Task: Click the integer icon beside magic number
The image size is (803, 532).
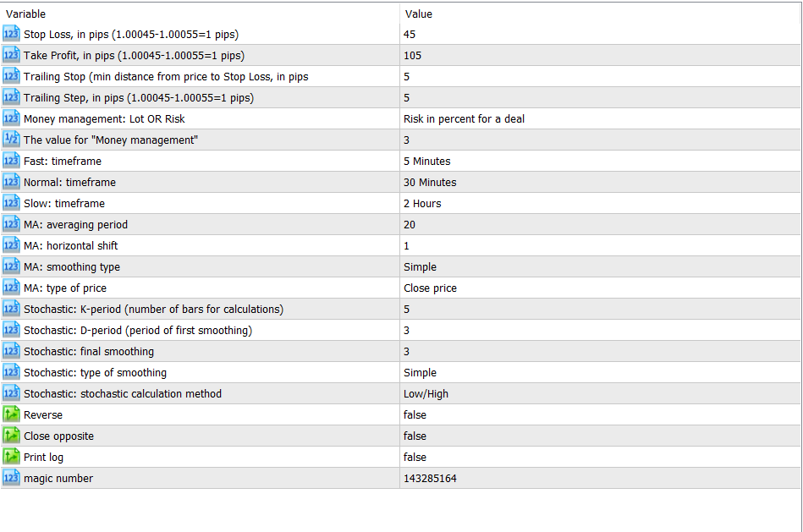Action: [11, 478]
